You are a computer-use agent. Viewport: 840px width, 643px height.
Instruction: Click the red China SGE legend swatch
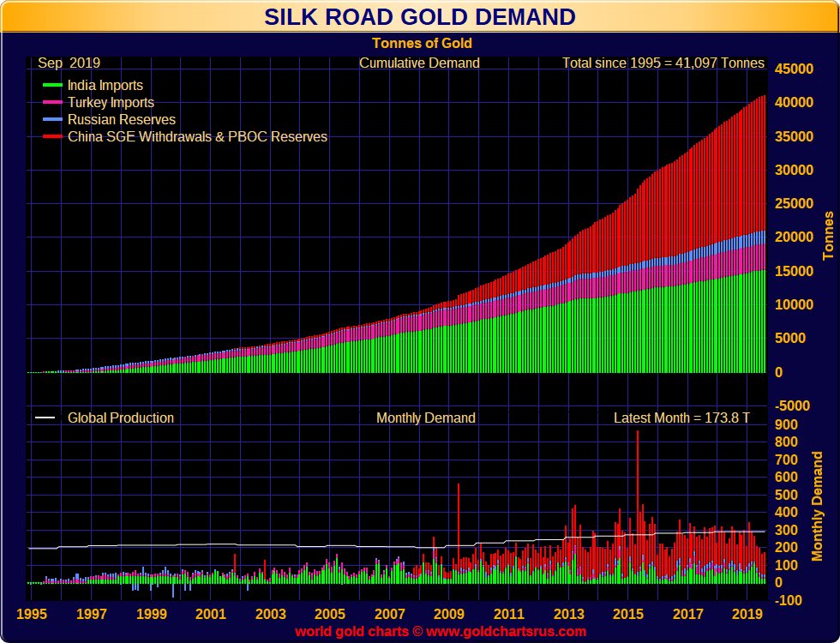pyautogui.click(x=52, y=137)
